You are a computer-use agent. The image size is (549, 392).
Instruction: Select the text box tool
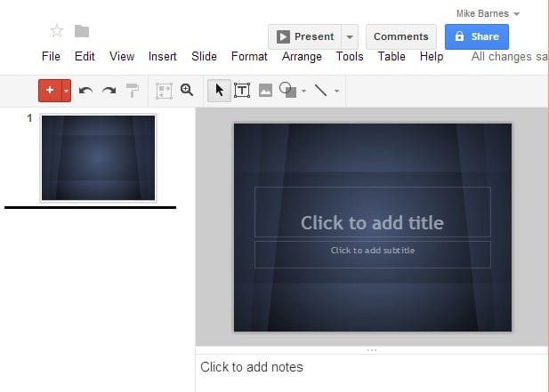pos(242,90)
